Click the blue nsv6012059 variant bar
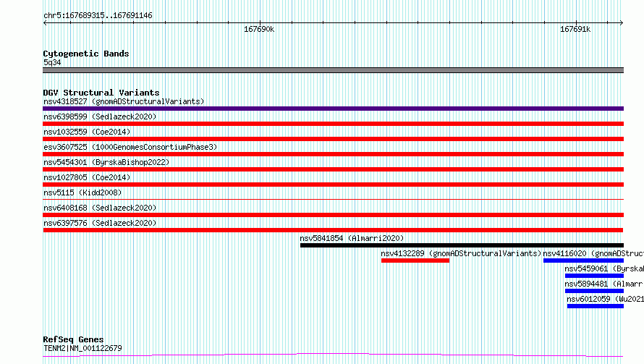644x364 pixels. coord(595,306)
